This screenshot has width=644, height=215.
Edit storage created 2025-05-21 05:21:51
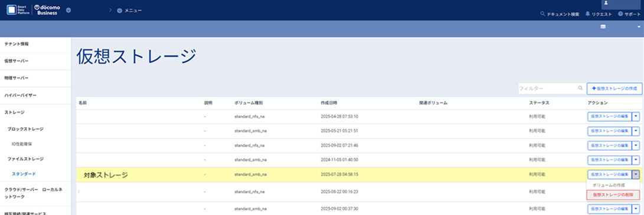click(610, 131)
